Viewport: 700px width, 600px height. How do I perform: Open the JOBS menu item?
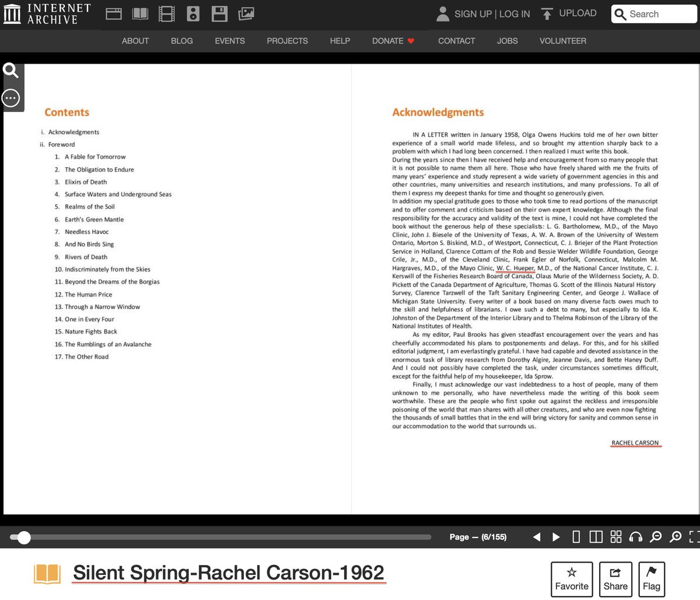coord(508,41)
